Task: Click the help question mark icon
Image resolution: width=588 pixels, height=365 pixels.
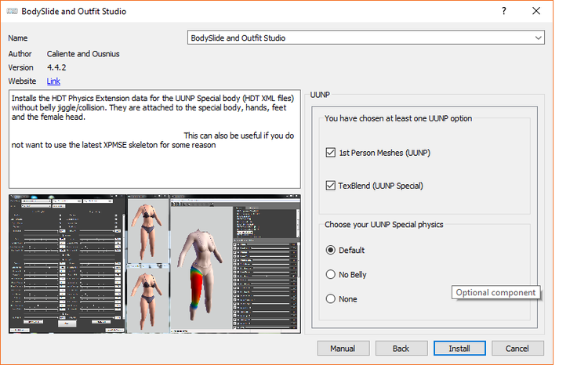Action: click(504, 11)
